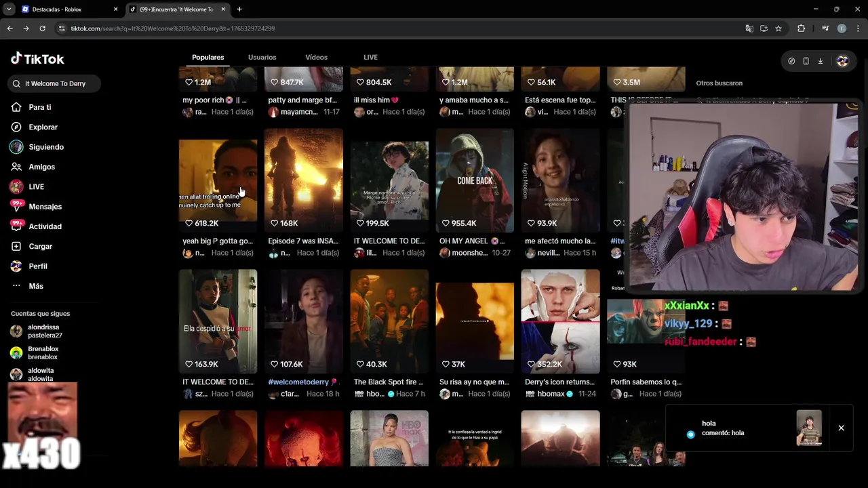Go back in Chrome
Screen dimensions: 868x488
click(x=9, y=28)
